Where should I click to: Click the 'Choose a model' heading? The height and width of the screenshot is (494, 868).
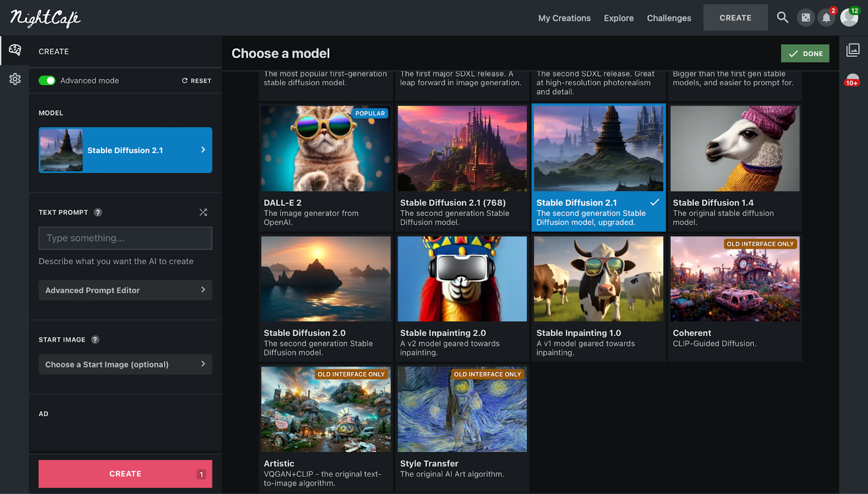280,53
